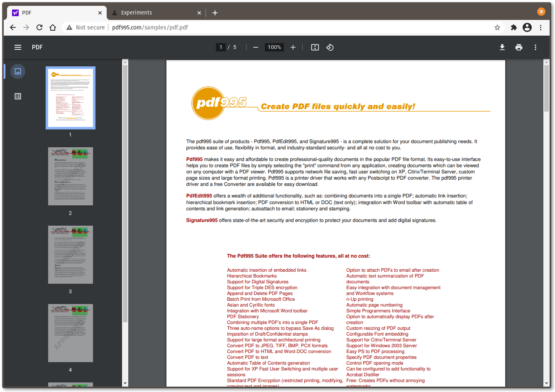Select the PDF tab
This screenshot has width=555, height=392.
coord(54,12)
